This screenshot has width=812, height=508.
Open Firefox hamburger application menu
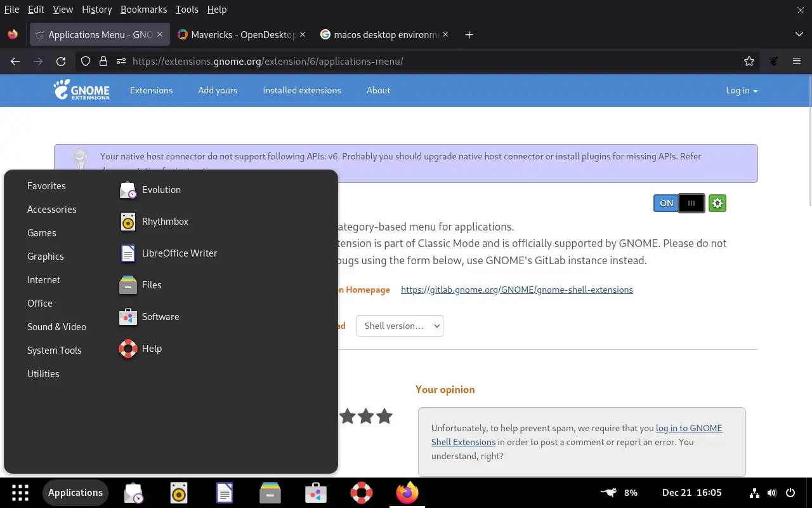pyautogui.click(x=797, y=62)
